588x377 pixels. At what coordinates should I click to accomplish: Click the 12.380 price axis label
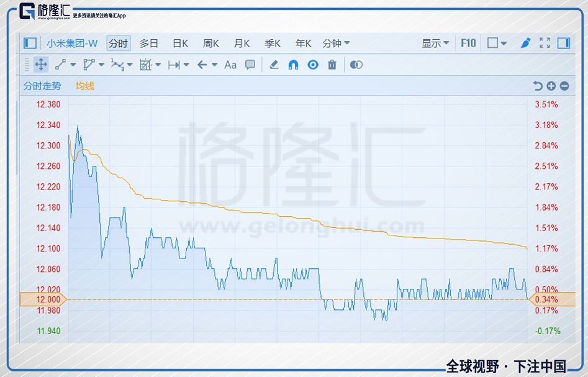(x=48, y=104)
